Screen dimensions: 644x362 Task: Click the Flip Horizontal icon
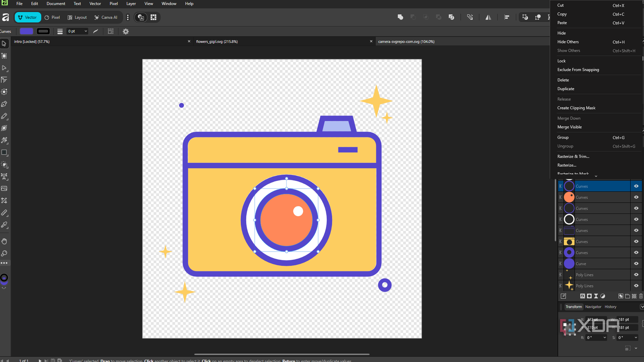tap(488, 17)
